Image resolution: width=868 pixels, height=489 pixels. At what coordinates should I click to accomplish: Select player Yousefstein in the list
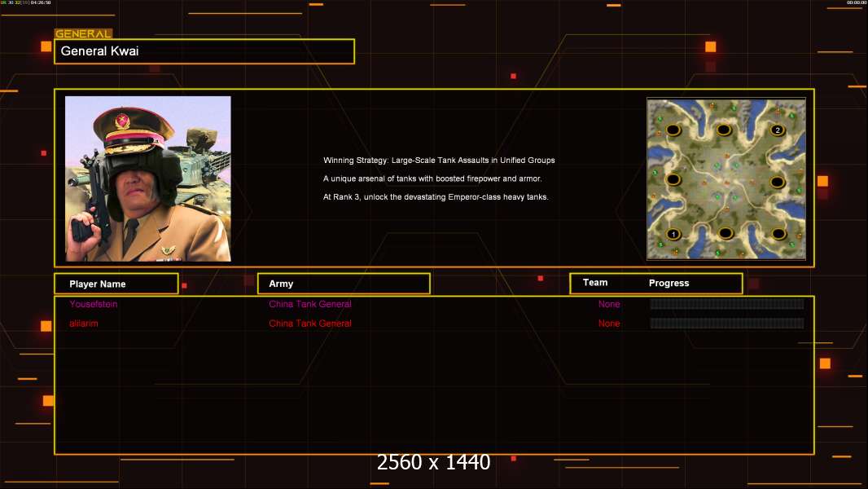pos(94,304)
